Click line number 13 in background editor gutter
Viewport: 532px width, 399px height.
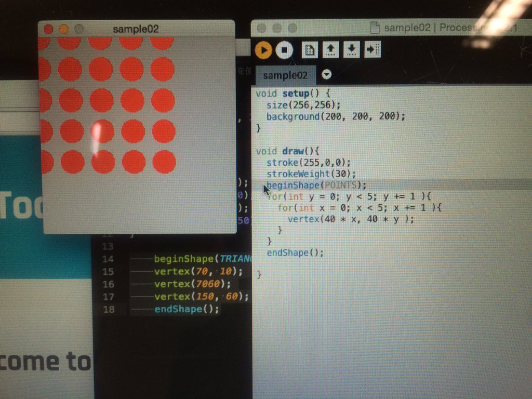pos(108,246)
